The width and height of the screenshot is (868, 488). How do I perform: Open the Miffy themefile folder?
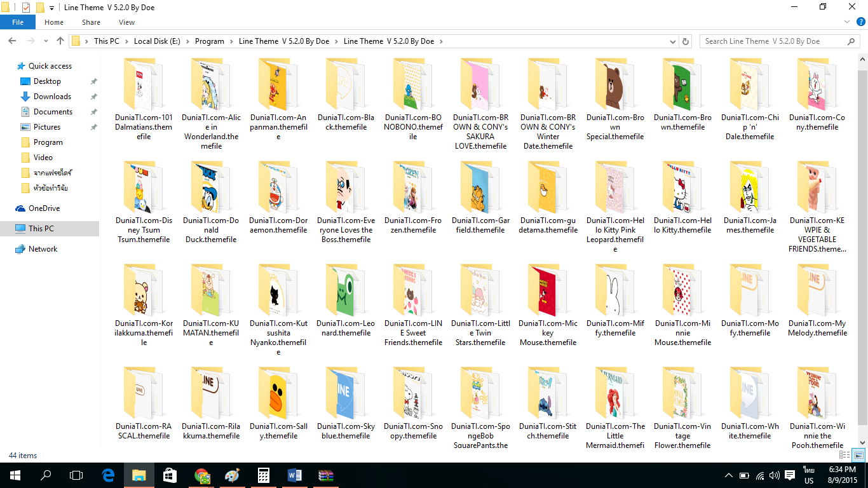pyautogui.click(x=616, y=301)
